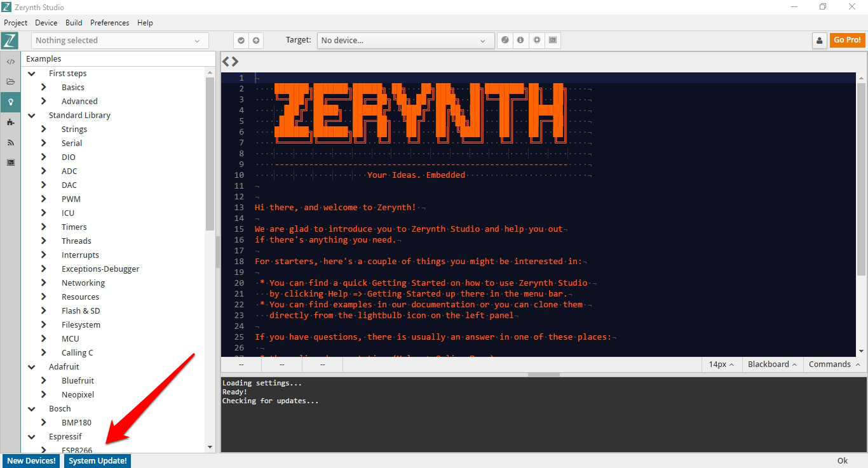Open the puzzle-piece packages panel
Image resolution: width=868 pixels, height=468 pixels.
[10, 122]
